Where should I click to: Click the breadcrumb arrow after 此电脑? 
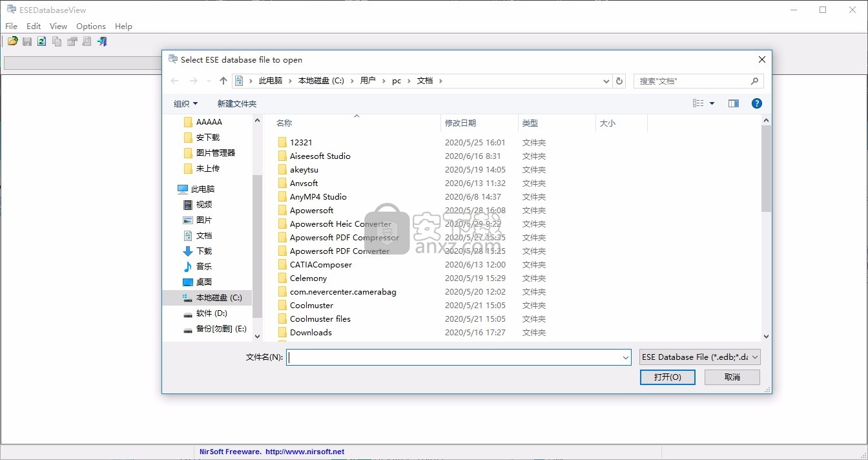tap(290, 81)
